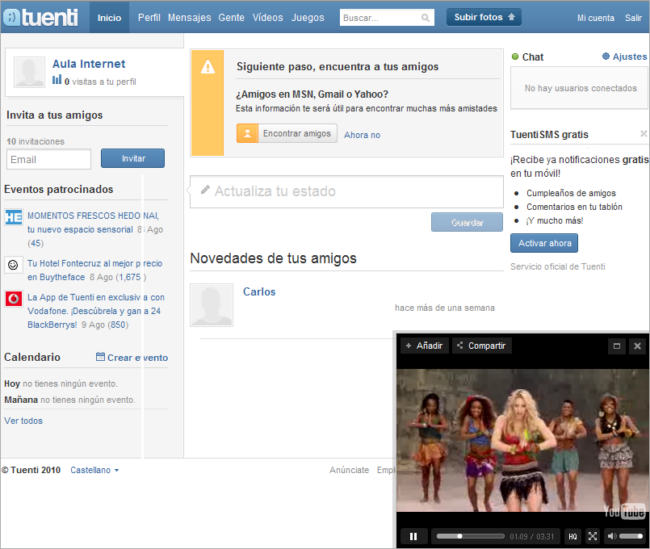Close the video popup player
The image size is (650, 549).
[x=638, y=346]
